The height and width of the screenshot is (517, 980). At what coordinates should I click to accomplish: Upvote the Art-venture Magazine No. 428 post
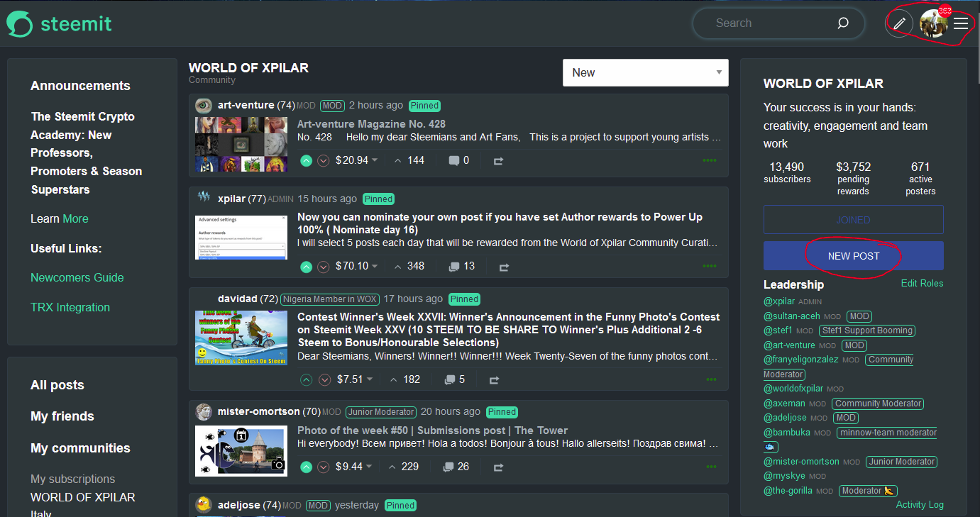pyautogui.click(x=306, y=160)
